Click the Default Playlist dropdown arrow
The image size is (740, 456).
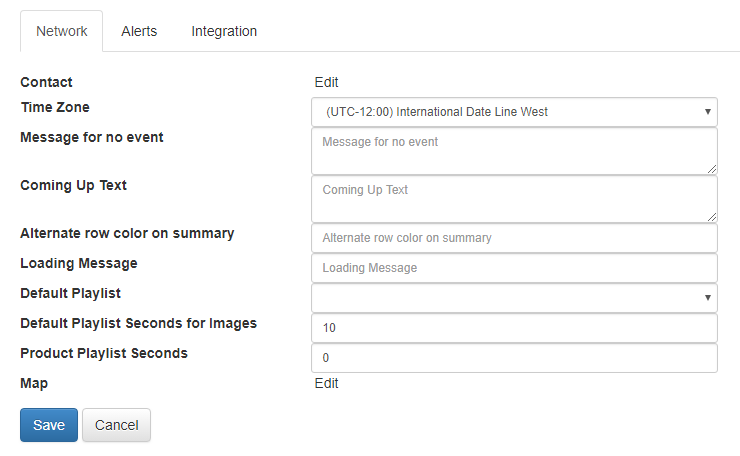707,297
